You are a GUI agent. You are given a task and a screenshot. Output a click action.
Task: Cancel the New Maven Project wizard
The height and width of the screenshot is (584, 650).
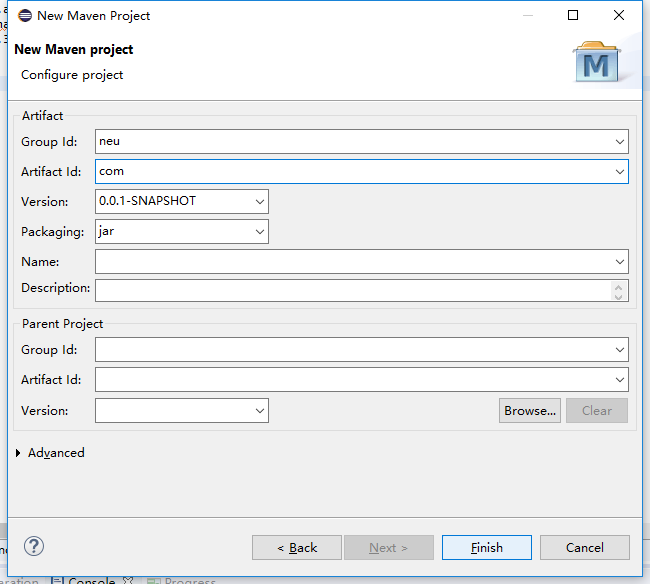point(585,548)
